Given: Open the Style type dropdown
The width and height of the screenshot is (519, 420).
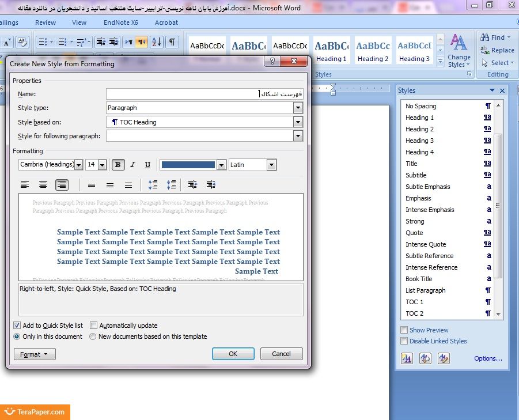Looking at the screenshot, I should 298,108.
